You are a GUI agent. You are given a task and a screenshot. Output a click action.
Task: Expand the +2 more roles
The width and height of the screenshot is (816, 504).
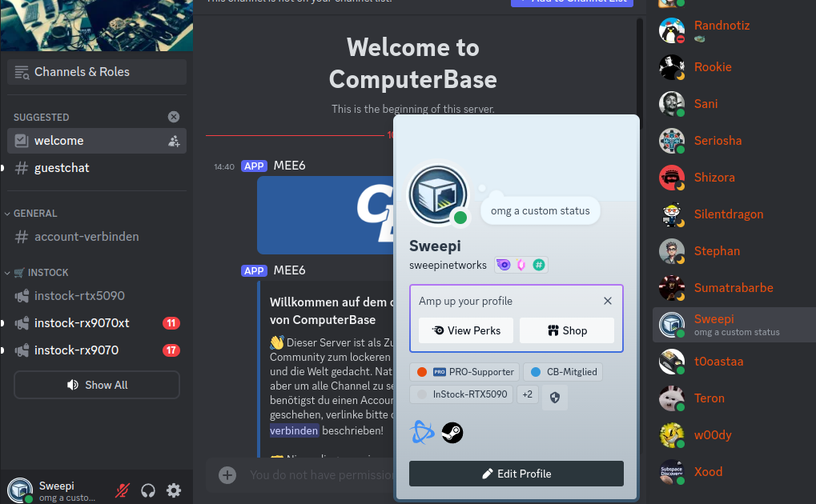click(527, 394)
